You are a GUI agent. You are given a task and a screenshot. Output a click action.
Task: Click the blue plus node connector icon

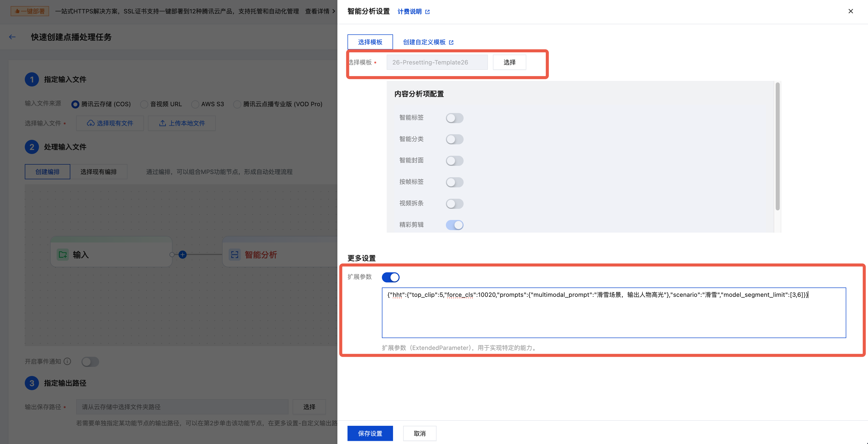pyautogui.click(x=183, y=255)
